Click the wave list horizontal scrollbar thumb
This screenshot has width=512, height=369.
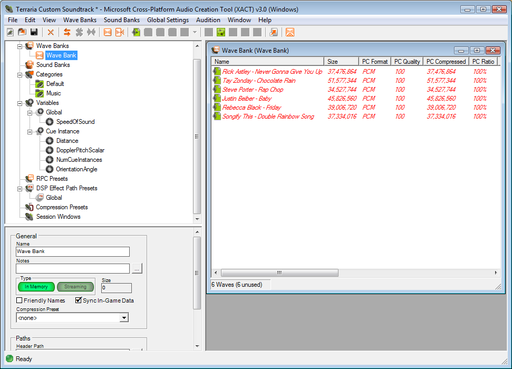pos(280,273)
